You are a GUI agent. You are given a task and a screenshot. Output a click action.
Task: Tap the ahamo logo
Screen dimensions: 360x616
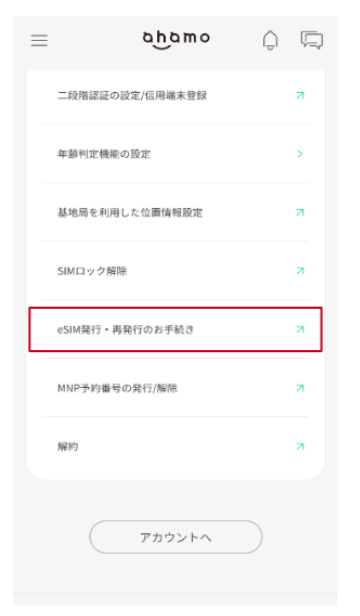click(x=176, y=40)
